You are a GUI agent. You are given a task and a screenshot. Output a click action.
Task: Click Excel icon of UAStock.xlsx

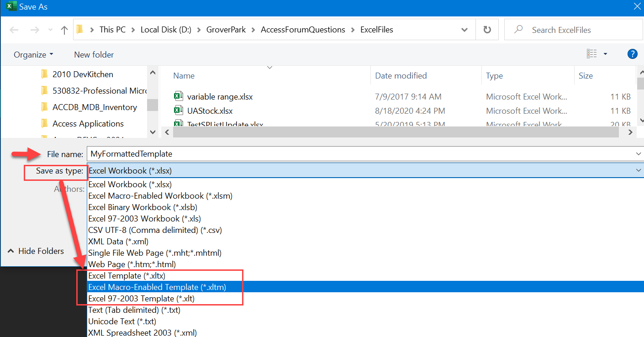(x=179, y=111)
